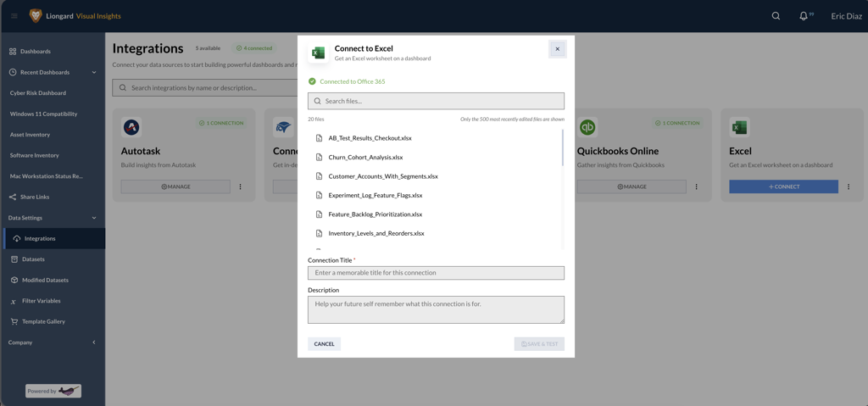Click Manage on Autotask card
Viewport: 868px width, 406px height.
click(175, 186)
